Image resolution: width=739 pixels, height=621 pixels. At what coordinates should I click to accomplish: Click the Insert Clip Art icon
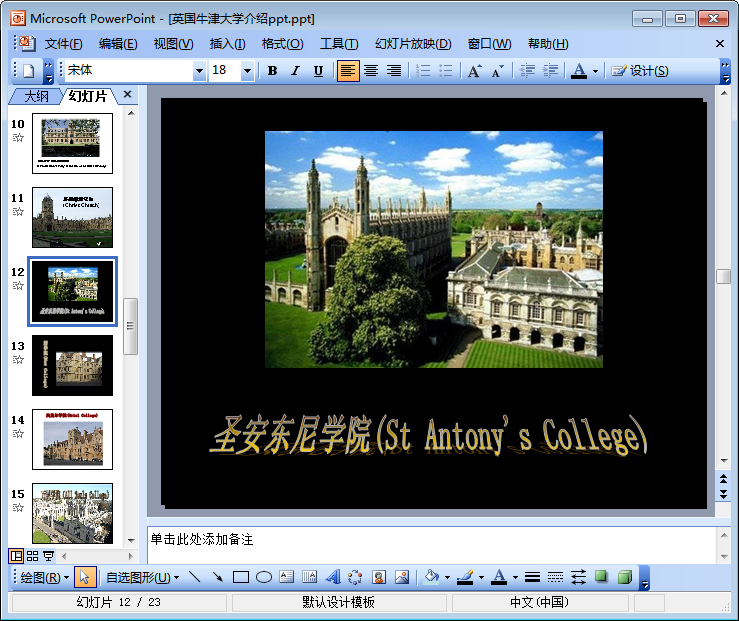[x=379, y=577]
